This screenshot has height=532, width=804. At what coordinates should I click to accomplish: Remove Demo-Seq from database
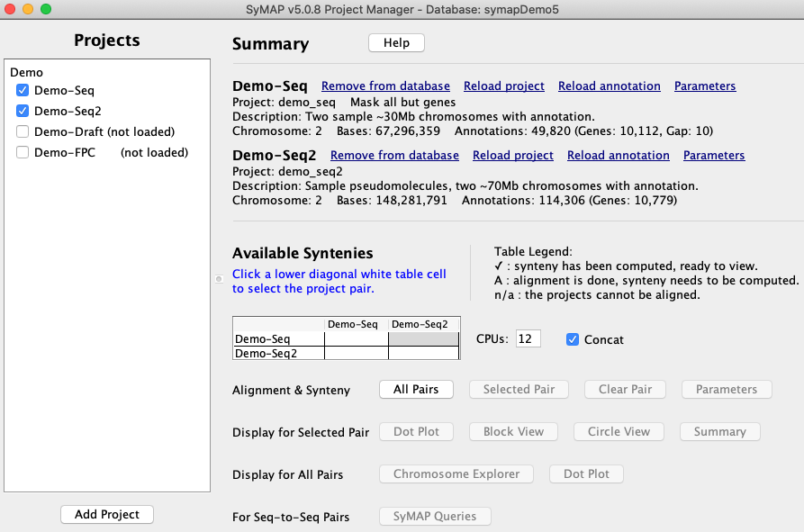(x=385, y=86)
